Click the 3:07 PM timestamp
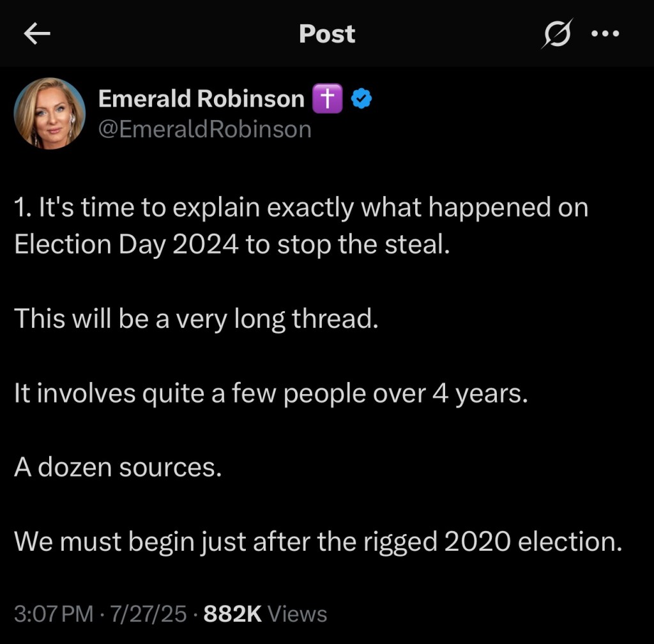Viewport: 654px width, 644px height. point(52,613)
